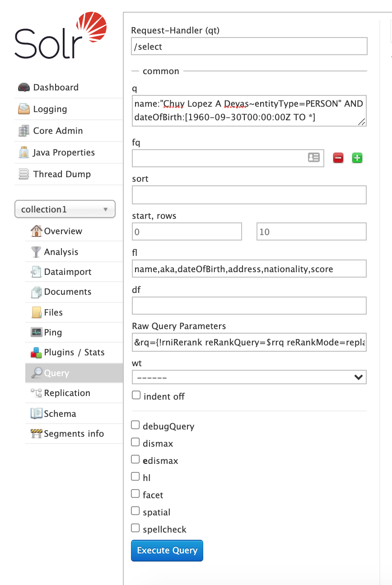
Task: Enable the spatial checkbox
Action: [135, 511]
